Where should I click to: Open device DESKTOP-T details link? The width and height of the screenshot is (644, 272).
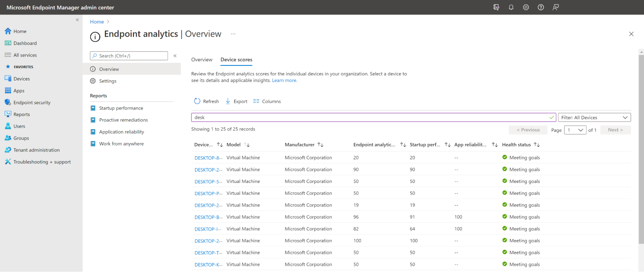208,253
